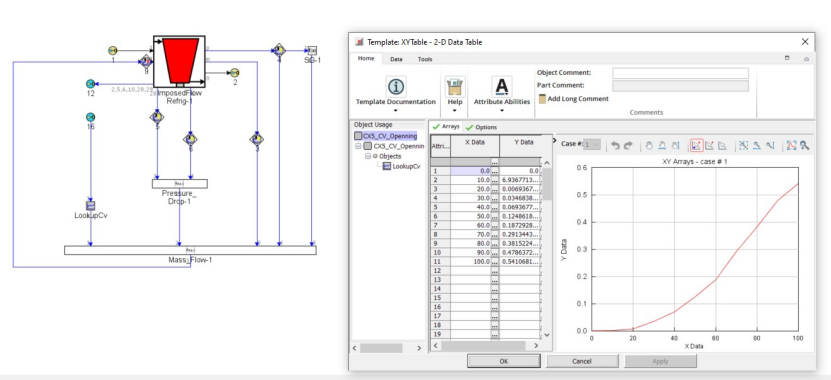Viewport: 831px width, 380px height.
Task: Collapse the CX5_CV_Openning tree node
Action: pyautogui.click(x=359, y=146)
